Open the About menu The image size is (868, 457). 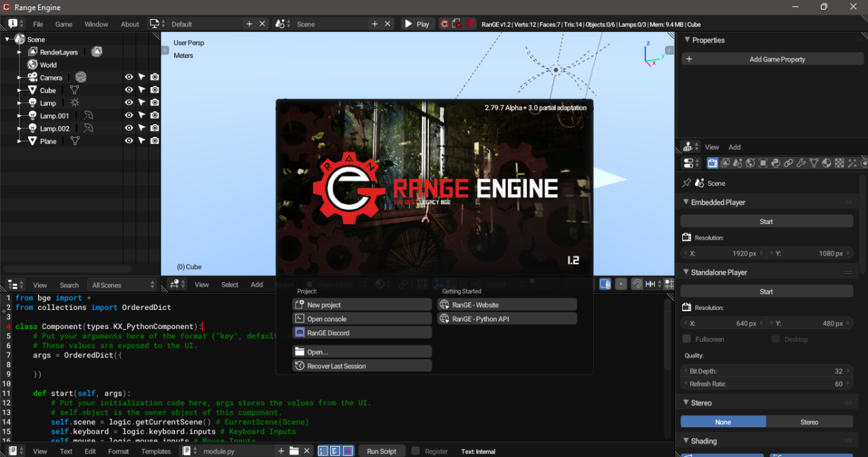130,25
